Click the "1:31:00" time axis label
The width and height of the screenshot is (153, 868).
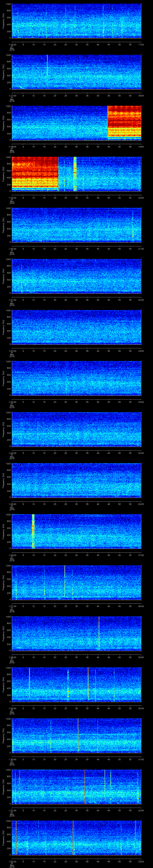(12, 810)
